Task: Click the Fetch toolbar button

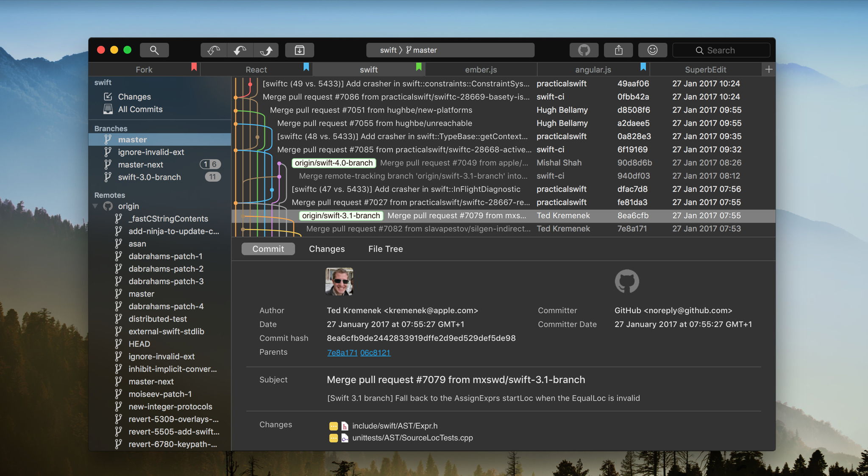Action: (x=214, y=50)
